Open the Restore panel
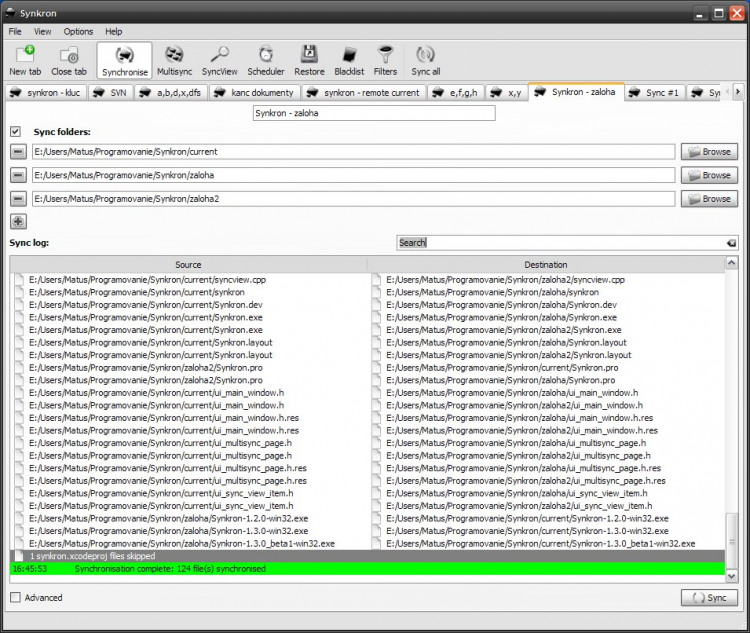This screenshot has height=633, width=750. click(309, 61)
